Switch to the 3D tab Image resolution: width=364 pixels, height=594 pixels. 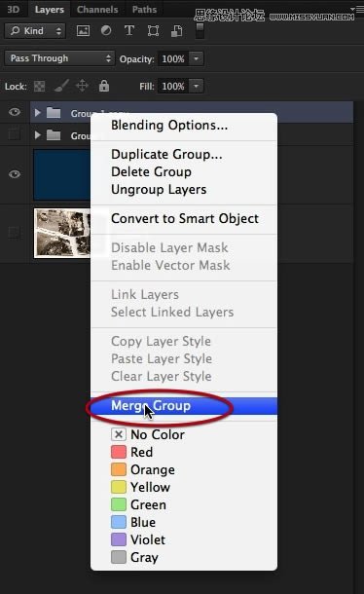(x=14, y=9)
